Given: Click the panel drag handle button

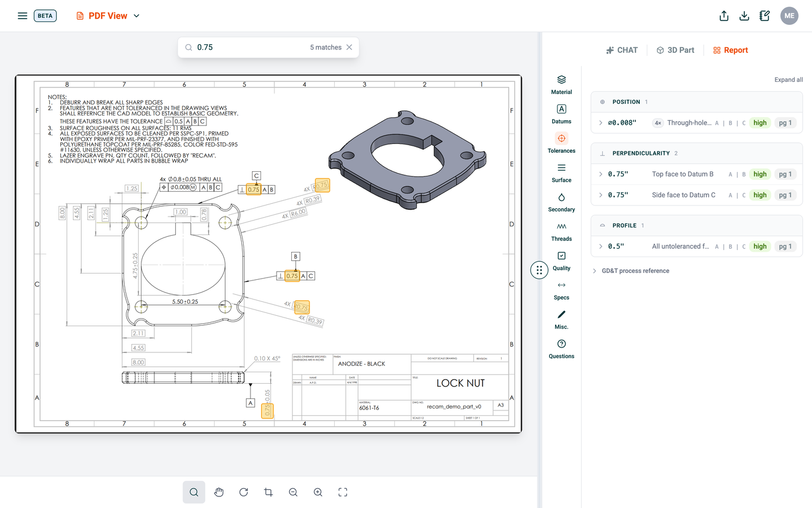Looking at the screenshot, I should point(539,270).
